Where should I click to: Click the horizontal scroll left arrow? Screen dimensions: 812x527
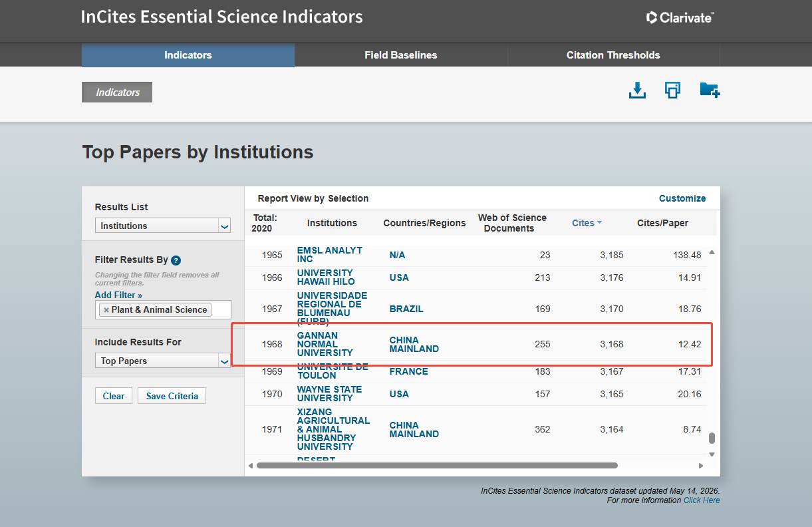click(251, 466)
